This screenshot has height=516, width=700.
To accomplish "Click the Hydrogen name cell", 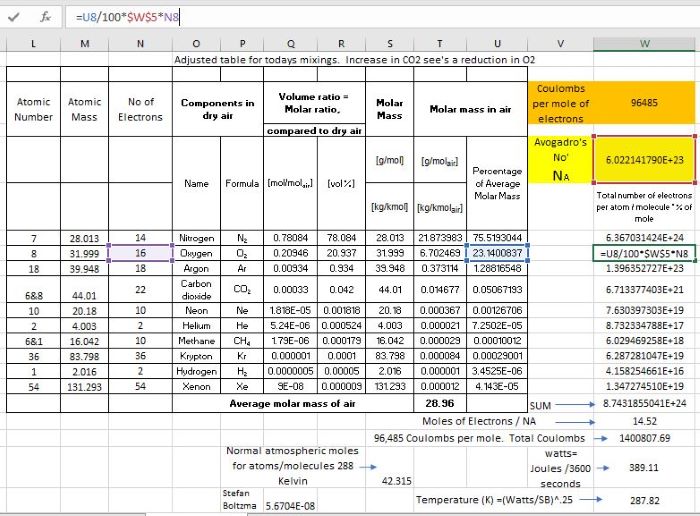I will (196, 371).
